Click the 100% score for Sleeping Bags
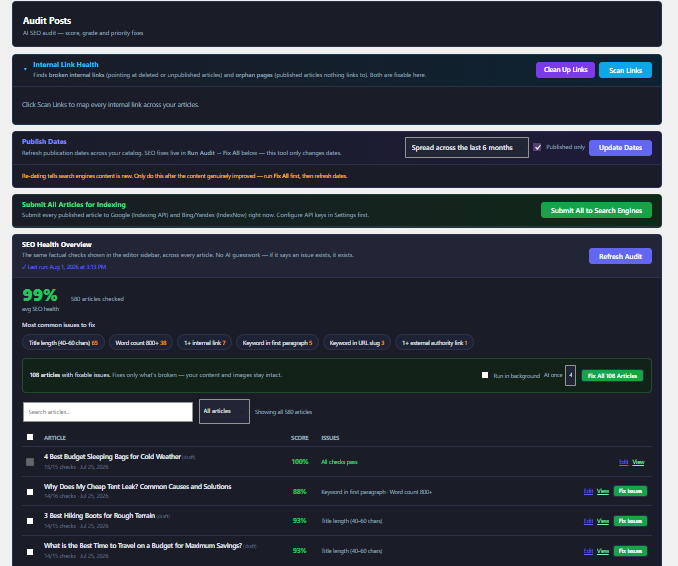 pos(300,462)
